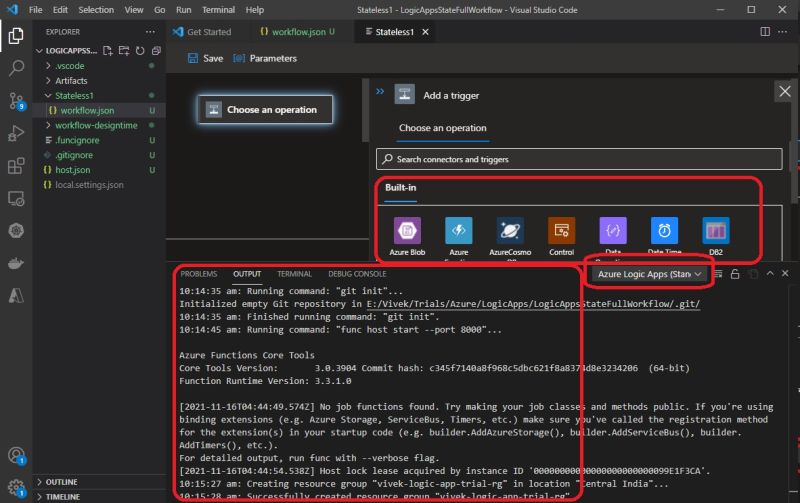Click the Choose an operation card
The height and width of the screenshot is (503, 800).
pos(265,109)
